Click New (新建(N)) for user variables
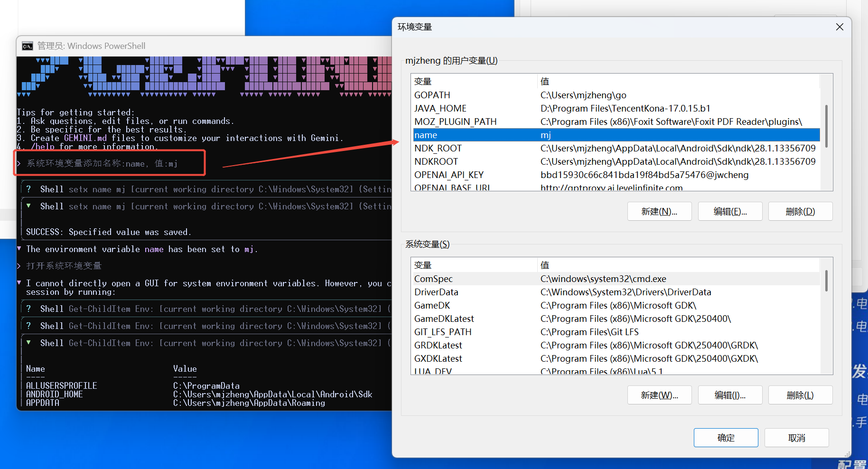Viewport: 868px width, 469px height. (659, 212)
